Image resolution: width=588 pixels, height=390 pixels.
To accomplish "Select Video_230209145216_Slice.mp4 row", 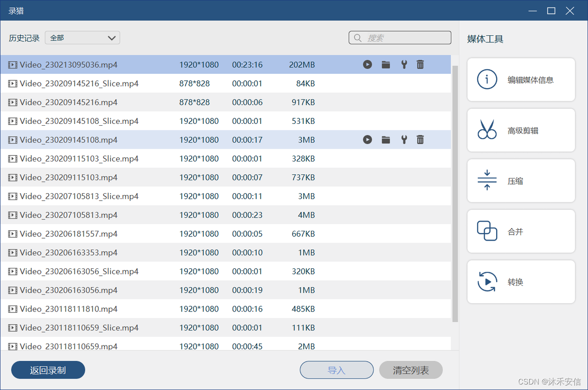I will (x=225, y=84).
